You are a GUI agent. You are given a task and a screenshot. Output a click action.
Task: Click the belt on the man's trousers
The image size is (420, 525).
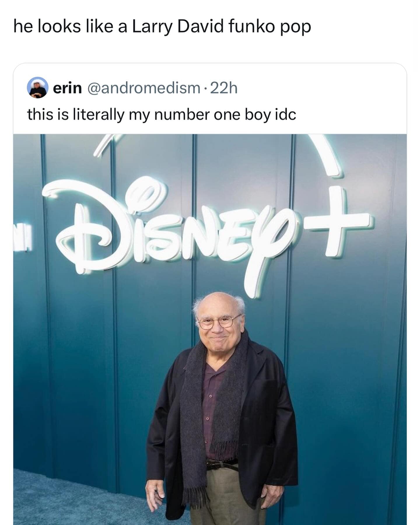pos(222,465)
